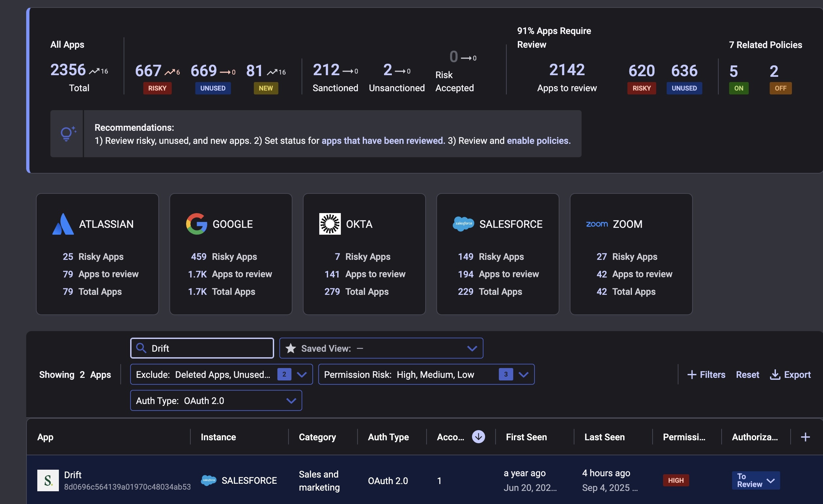Click the Drift search input field
The height and width of the screenshot is (504, 823).
pyautogui.click(x=202, y=348)
